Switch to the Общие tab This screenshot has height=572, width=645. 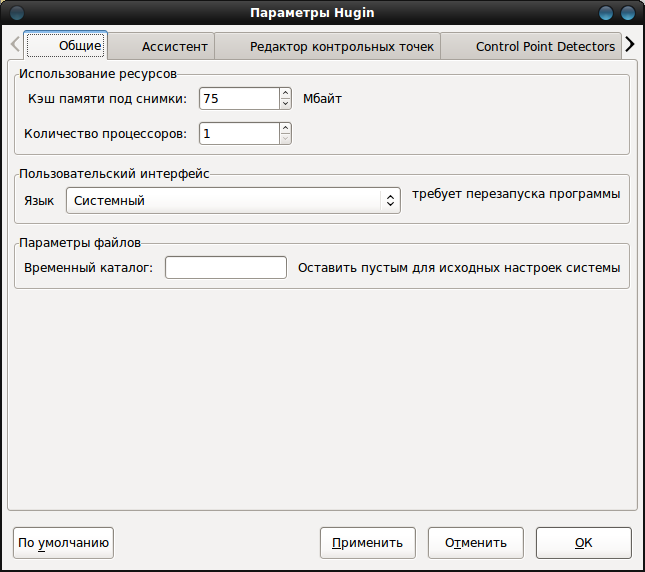pyautogui.click(x=65, y=45)
